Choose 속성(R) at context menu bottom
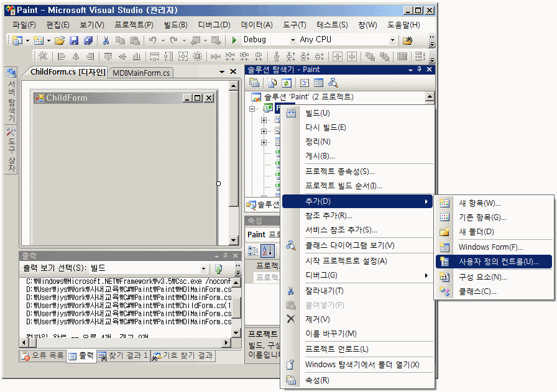The image size is (557, 392). pyautogui.click(x=357, y=380)
